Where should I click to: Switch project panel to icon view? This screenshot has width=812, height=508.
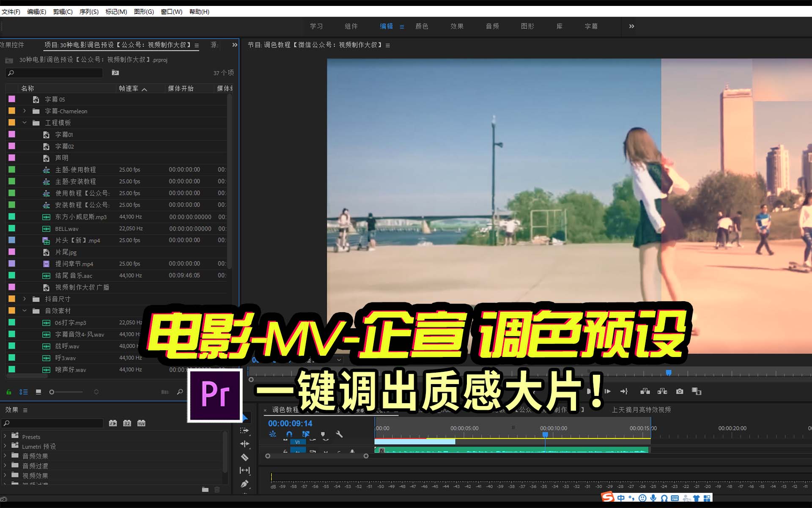[x=38, y=392]
